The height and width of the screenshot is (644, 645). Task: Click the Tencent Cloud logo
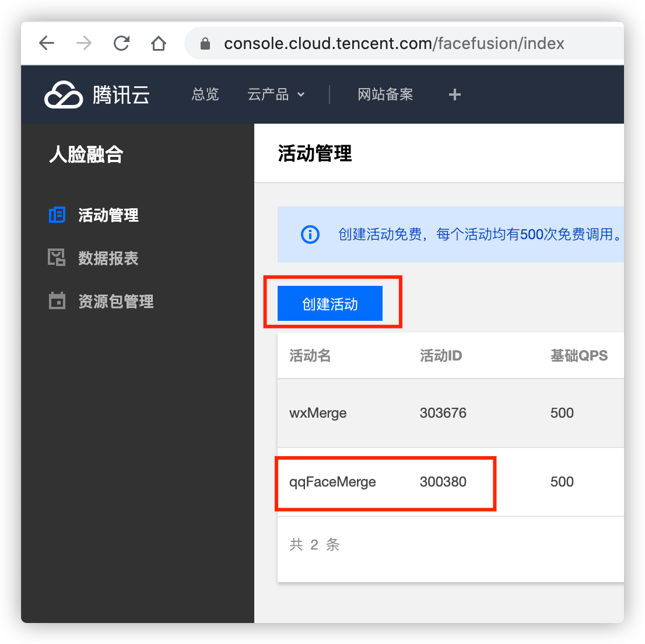click(x=97, y=94)
